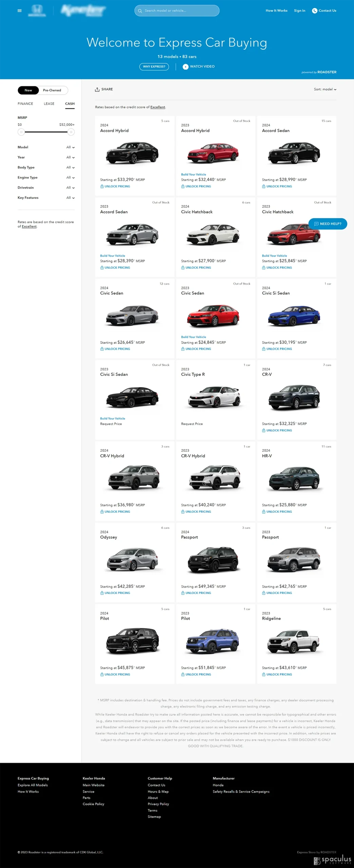
Task: Switch to the Finance tab
Action: 25,104
